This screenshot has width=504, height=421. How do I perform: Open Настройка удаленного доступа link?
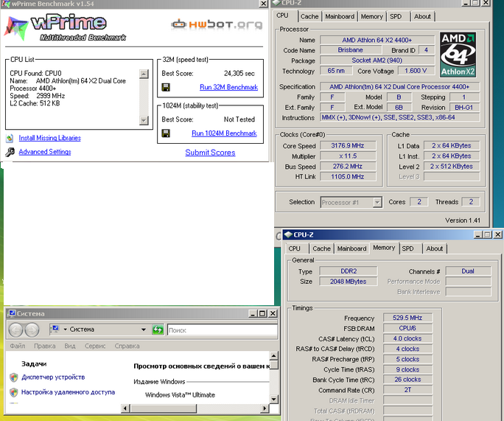point(68,392)
